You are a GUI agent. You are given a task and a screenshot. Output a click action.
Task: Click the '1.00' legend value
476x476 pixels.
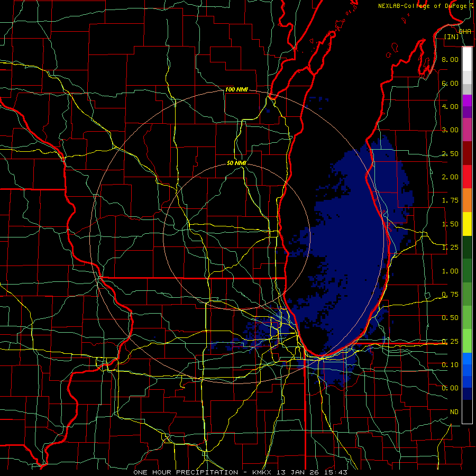tap(450, 271)
